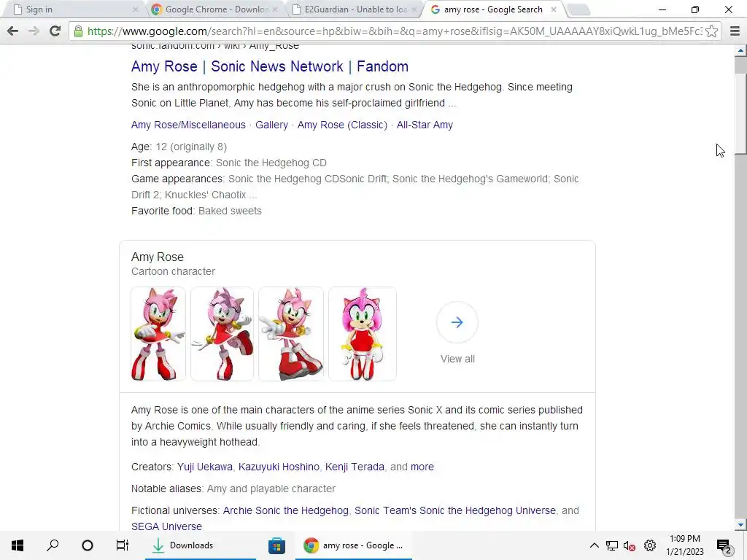This screenshot has width=747, height=560.
Task: Click the network tray icon
Action: [x=612, y=545]
